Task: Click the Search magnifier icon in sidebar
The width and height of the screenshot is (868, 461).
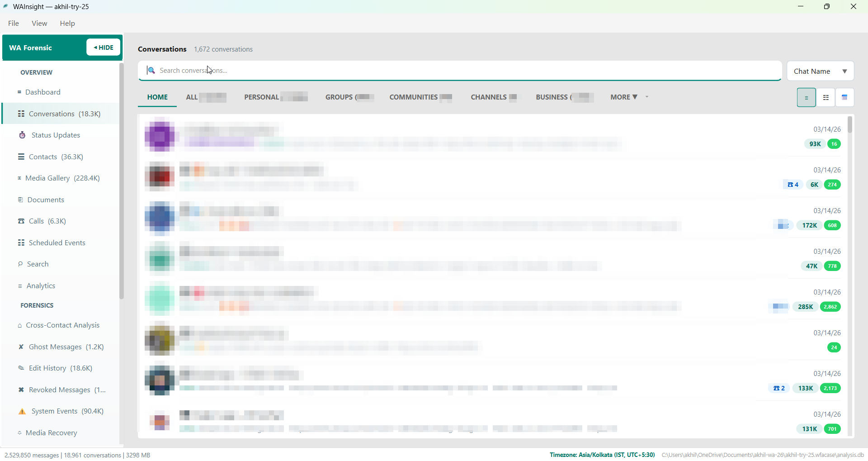Action: point(20,264)
